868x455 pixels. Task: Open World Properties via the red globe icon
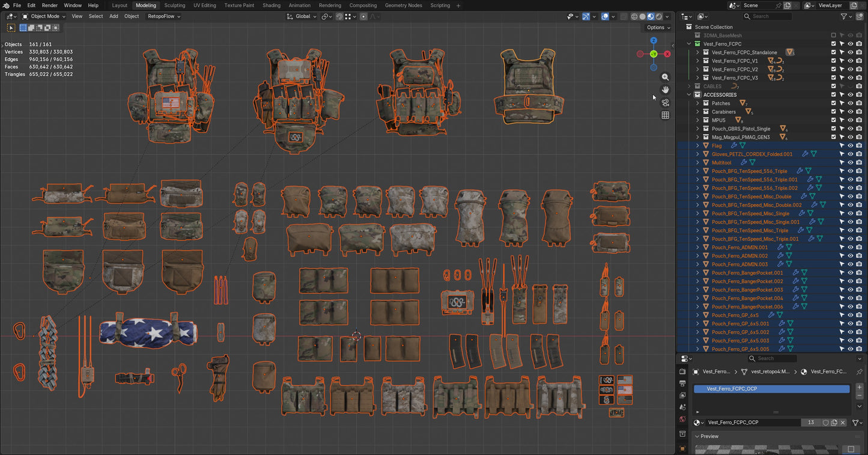[x=682, y=418]
